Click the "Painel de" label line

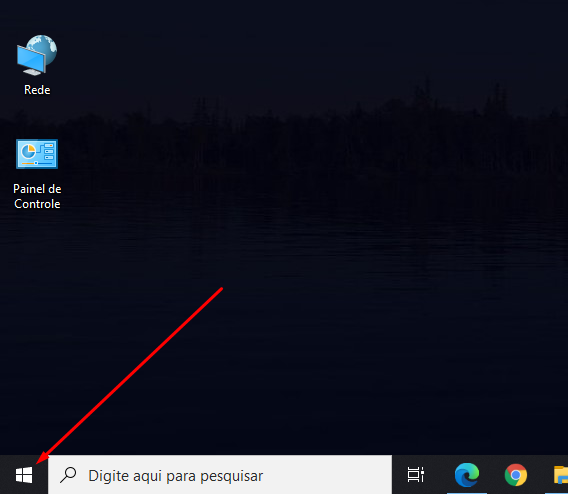tap(37, 189)
